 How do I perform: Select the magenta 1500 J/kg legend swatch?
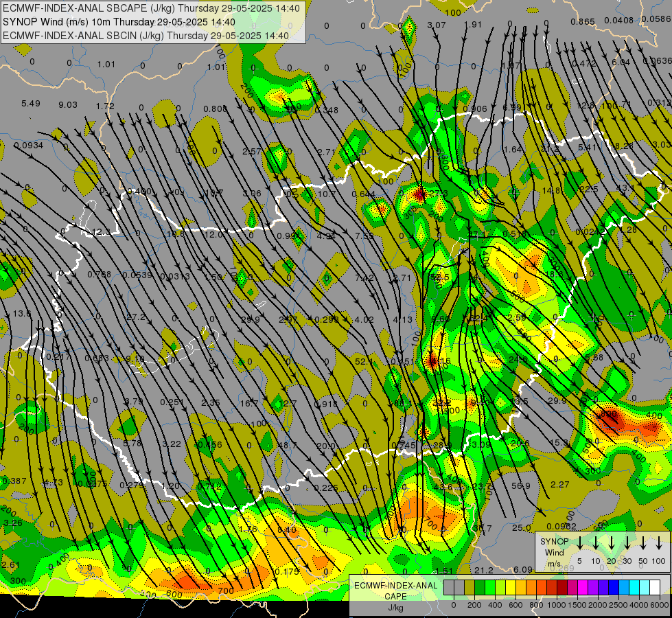pyautogui.click(x=583, y=588)
